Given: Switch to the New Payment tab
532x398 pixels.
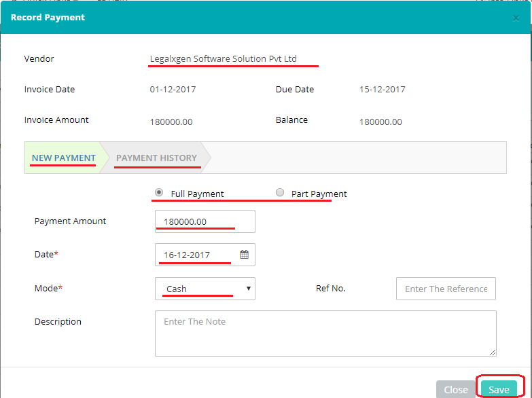Looking at the screenshot, I should pyautogui.click(x=63, y=158).
